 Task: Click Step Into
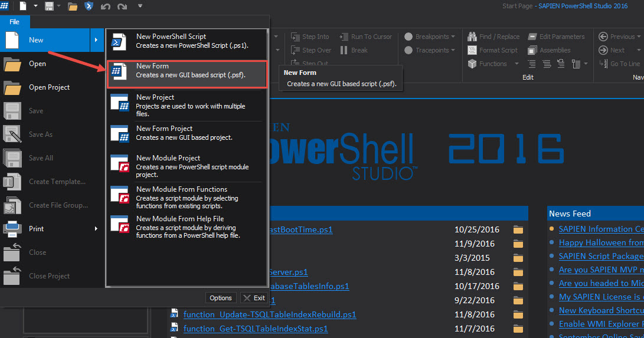[310, 37]
